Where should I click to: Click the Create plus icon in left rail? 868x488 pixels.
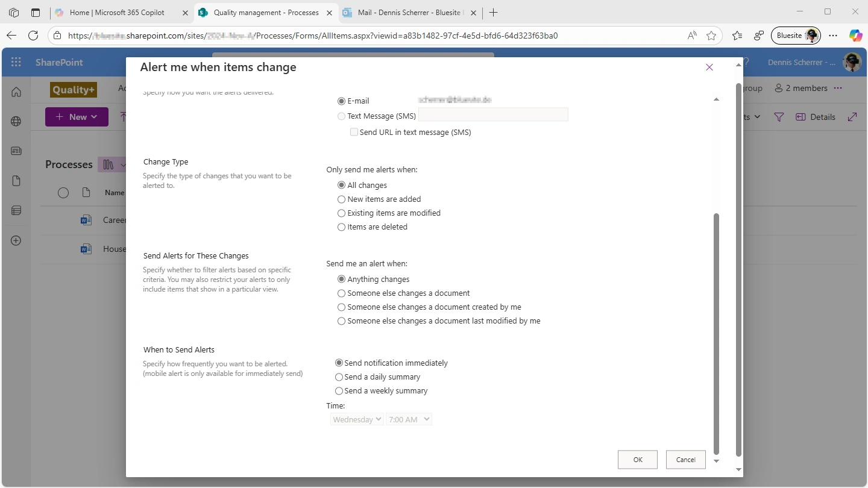tap(16, 240)
